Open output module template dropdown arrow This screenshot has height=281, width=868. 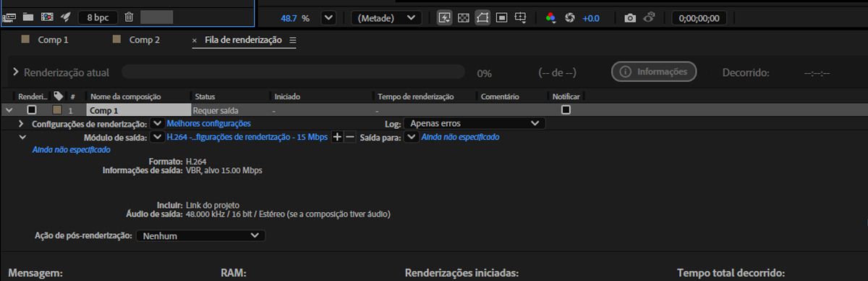pos(158,137)
